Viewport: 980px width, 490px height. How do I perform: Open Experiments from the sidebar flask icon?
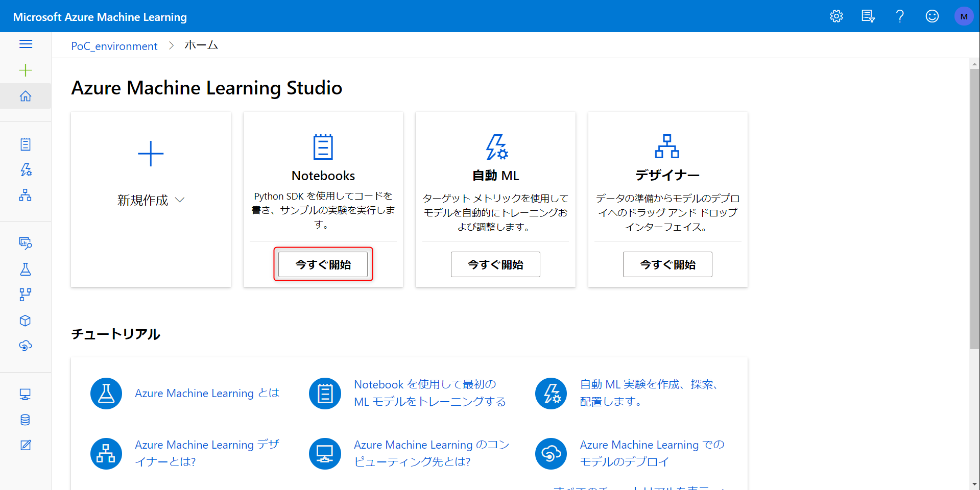click(x=26, y=269)
